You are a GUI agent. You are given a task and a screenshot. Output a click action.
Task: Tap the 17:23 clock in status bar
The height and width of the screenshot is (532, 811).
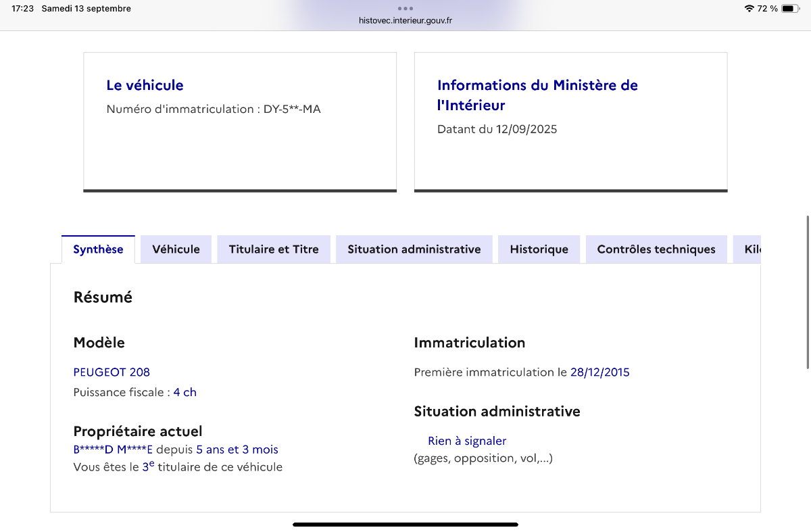pyautogui.click(x=22, y=9)
